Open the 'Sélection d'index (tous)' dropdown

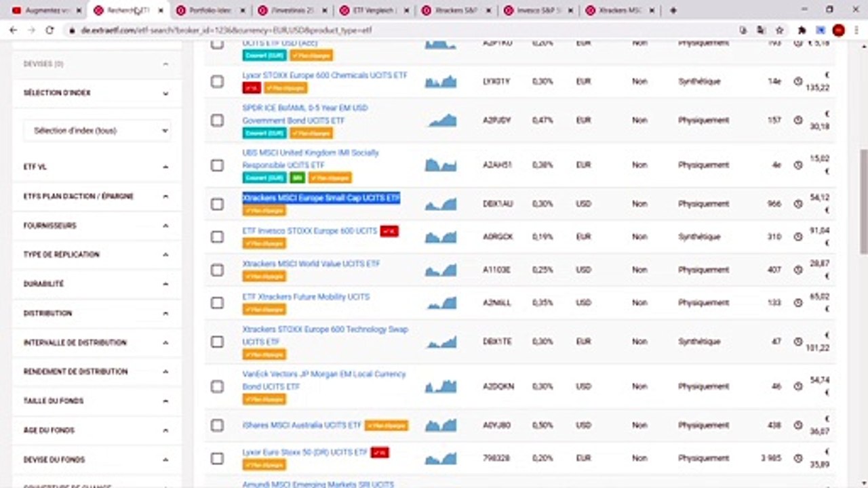coord(97,131)
